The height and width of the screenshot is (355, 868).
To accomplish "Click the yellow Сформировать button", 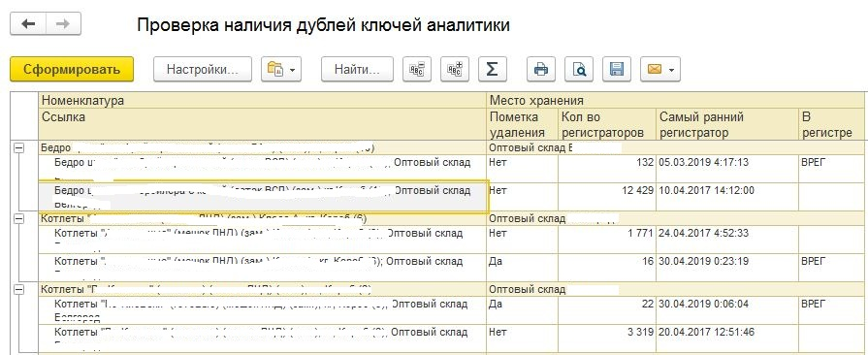I will point(72,69).
